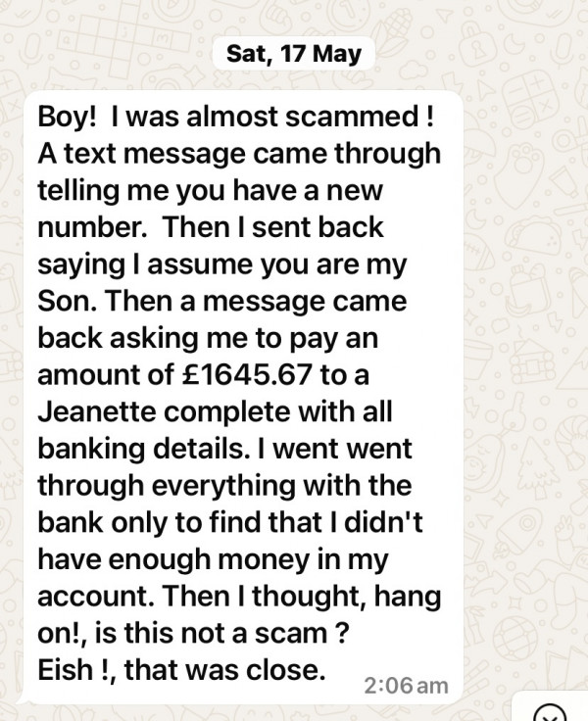The image size is (588, 721).
Task: Click the partially visible circled icon button
Action: (x=551, y=713)
